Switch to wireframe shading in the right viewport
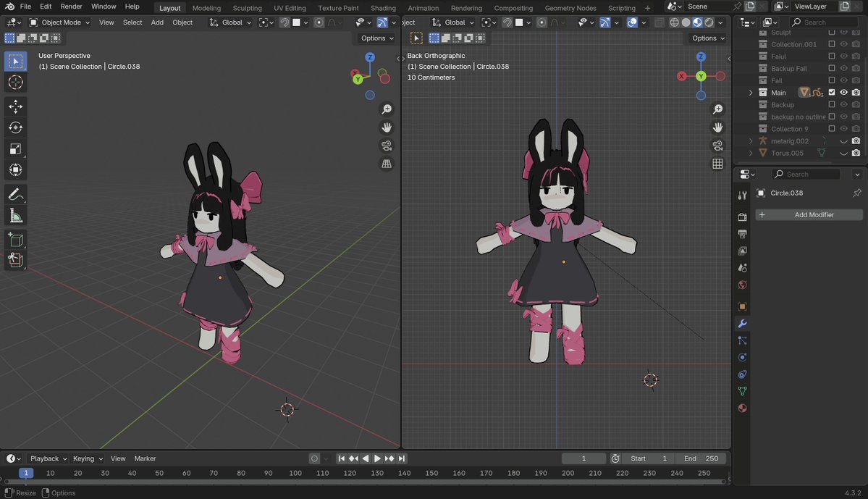This screenshot has height=499, width=868. pyautogui.click(x=674, y=22)
